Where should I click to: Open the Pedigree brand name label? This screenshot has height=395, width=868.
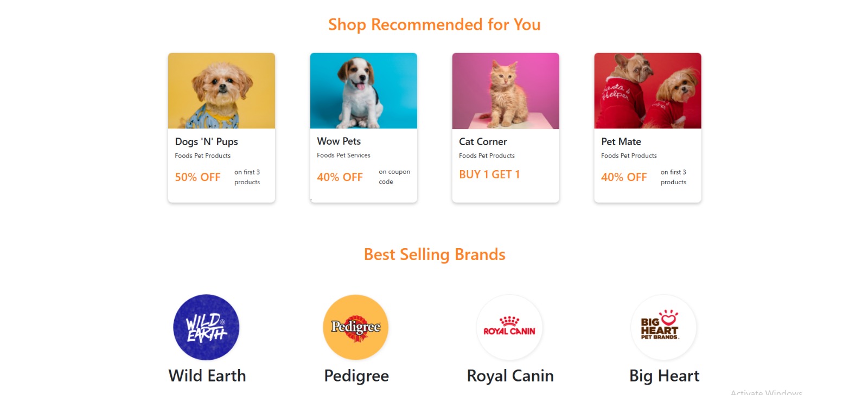click(356, 375)
